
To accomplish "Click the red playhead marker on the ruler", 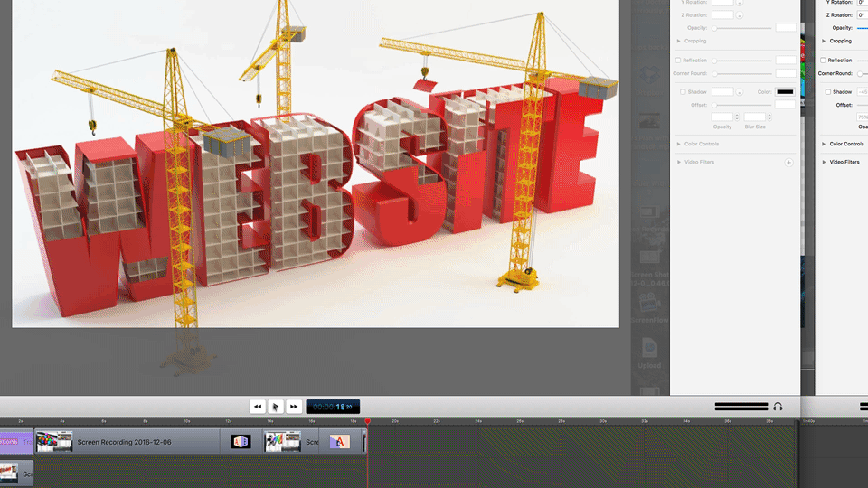I will point(368,422).
